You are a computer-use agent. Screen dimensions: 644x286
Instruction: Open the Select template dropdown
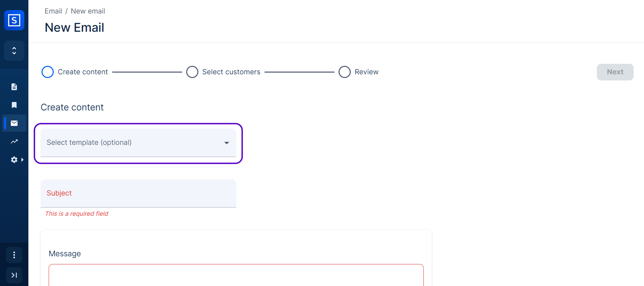[138, 143]
